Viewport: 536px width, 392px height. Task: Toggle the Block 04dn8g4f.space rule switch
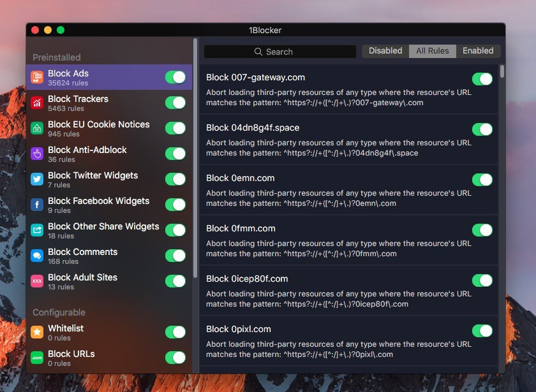click(x=482, y=129)
